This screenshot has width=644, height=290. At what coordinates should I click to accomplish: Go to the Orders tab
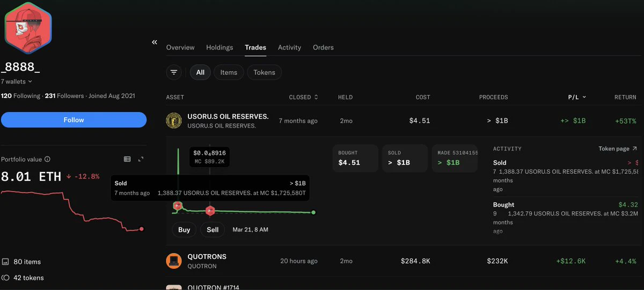[x=323, y=48]
